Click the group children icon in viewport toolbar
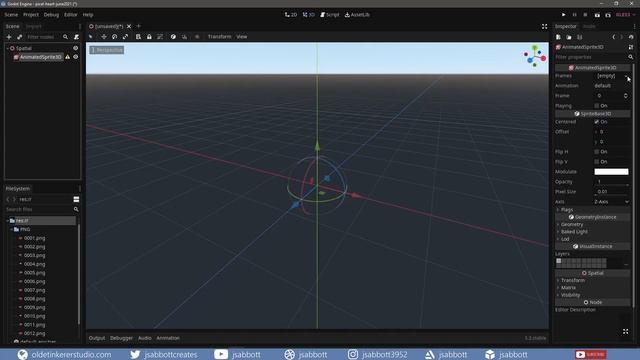 coord(160,37)
